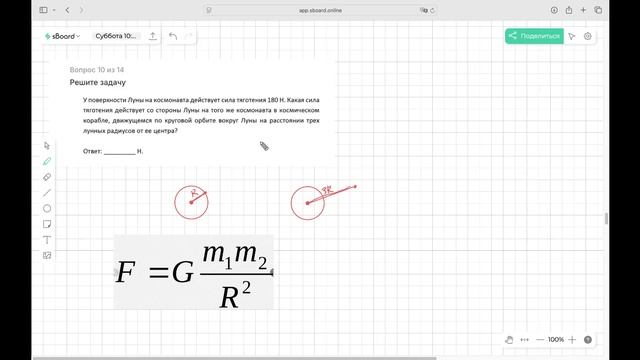Viewport: 640px width, 360px height.
Task: Click the vertical scrollbar handle
Action: tap(606, 218)
